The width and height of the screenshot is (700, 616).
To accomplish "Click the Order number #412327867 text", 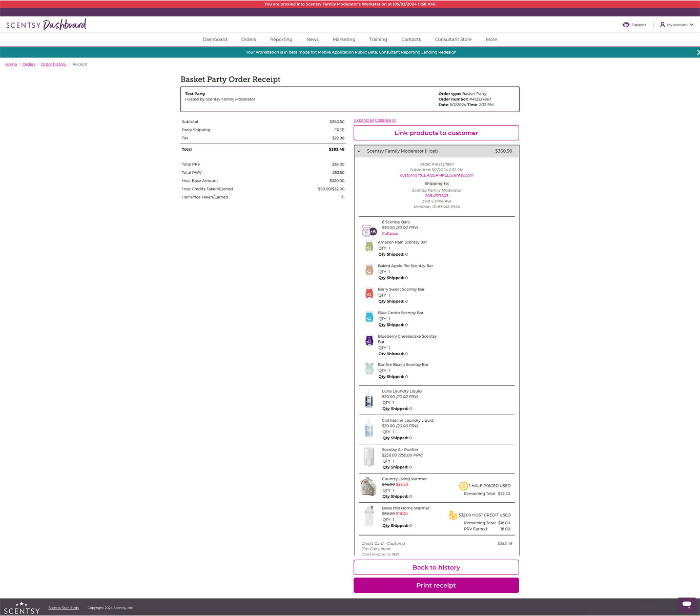I will point(465,99).
